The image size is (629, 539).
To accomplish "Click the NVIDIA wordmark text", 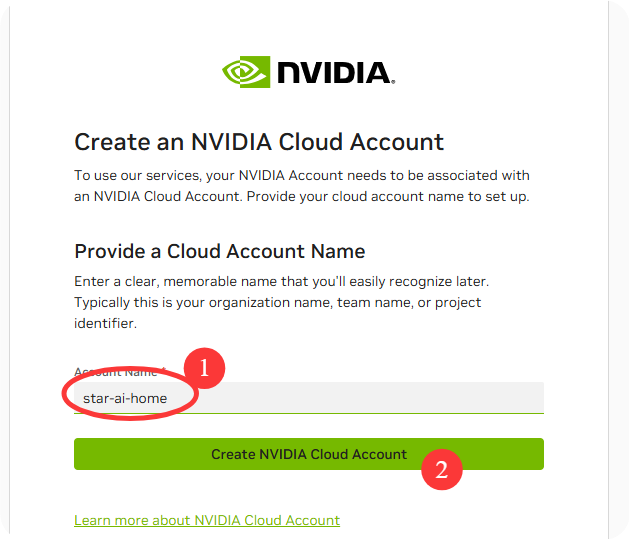I will tap(335, 73).
